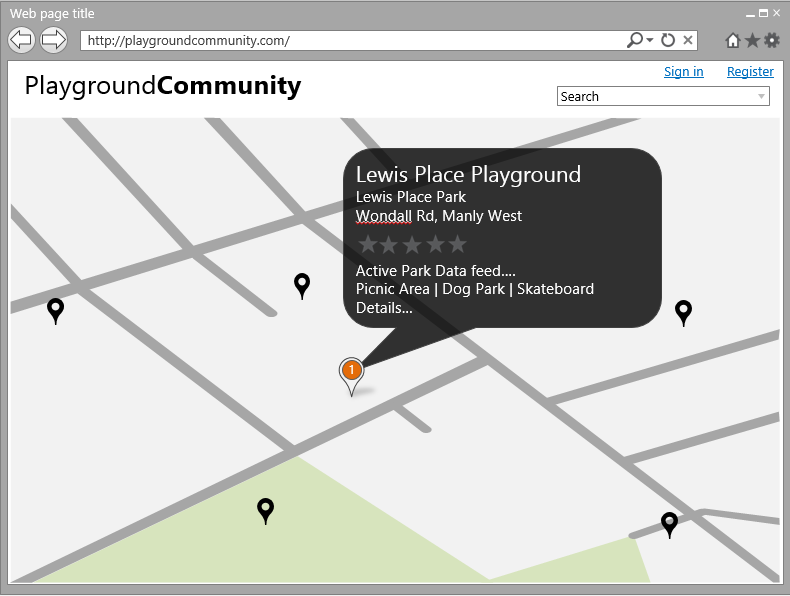Open the Details... link in the popup

coord(384,308)
